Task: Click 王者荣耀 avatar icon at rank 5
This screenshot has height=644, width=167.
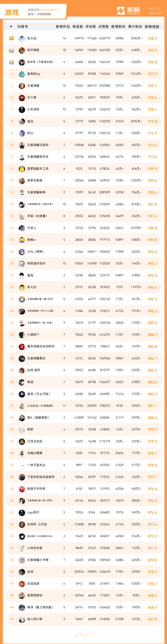Action: (22, 86)
